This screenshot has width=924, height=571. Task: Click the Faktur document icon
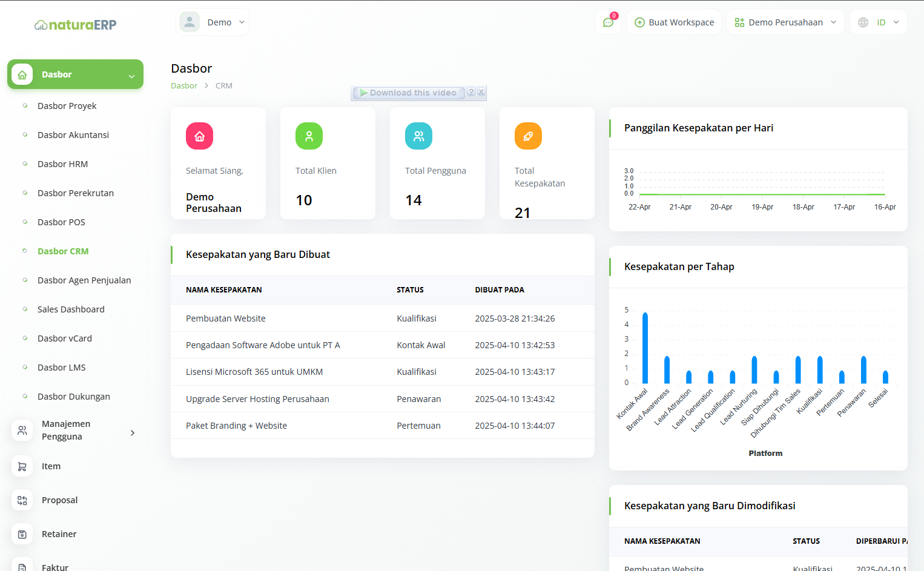(22, 567)
